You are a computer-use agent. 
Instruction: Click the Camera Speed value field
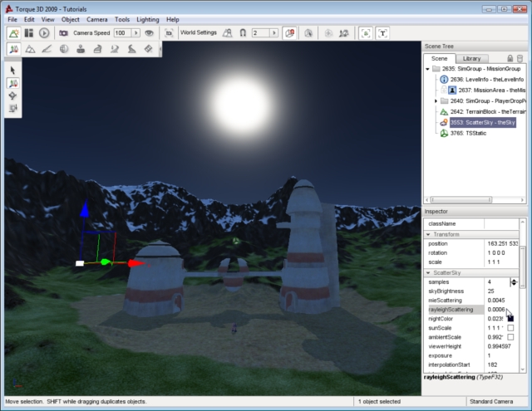(121, 32)
